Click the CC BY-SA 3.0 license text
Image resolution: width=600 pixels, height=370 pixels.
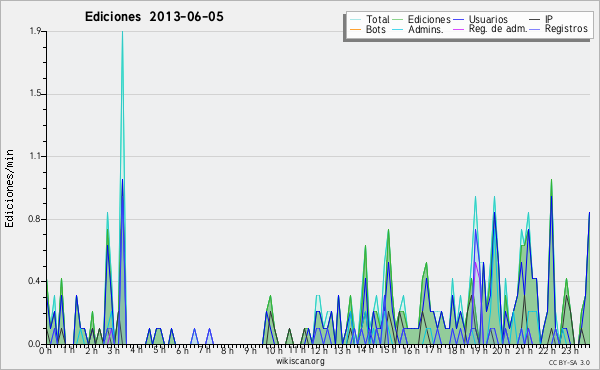click(x=569, y=362)
